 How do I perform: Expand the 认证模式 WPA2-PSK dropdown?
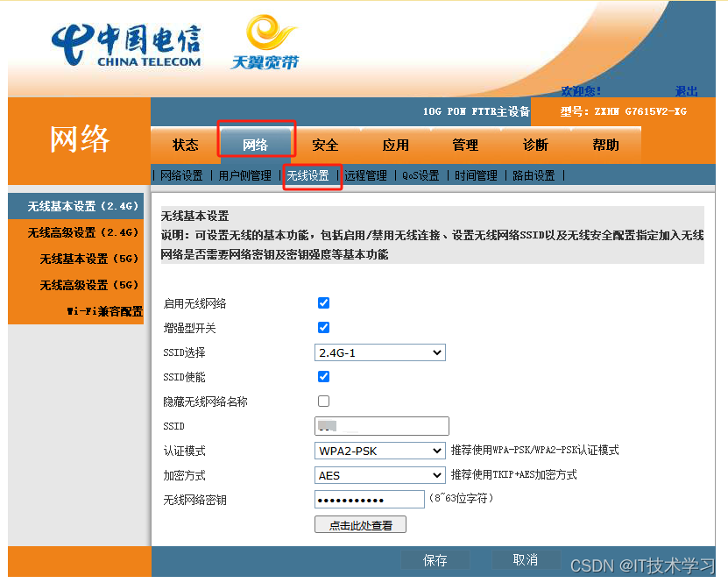tap(380, 451)
